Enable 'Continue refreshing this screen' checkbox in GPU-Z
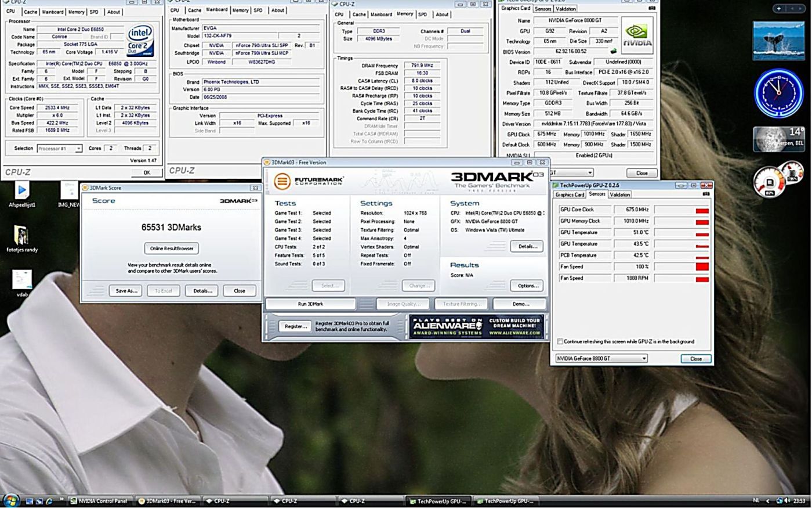812x508 pixels. 560,341
